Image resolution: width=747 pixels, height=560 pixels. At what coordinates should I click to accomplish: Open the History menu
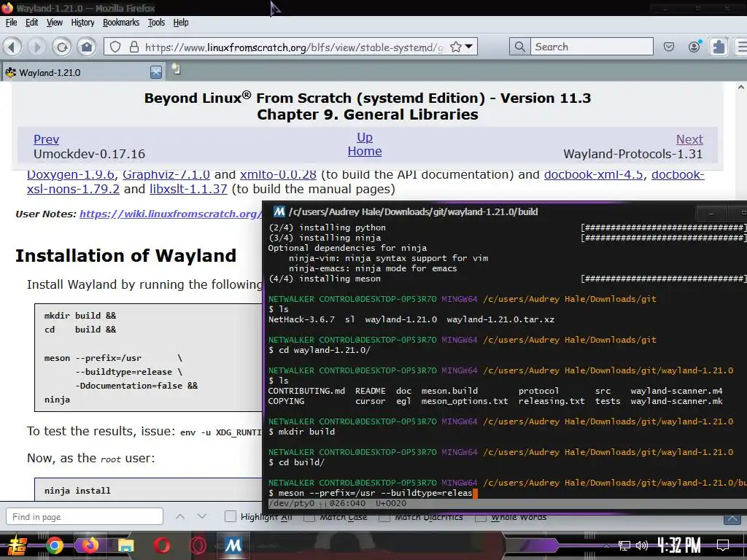click(82, 23)
